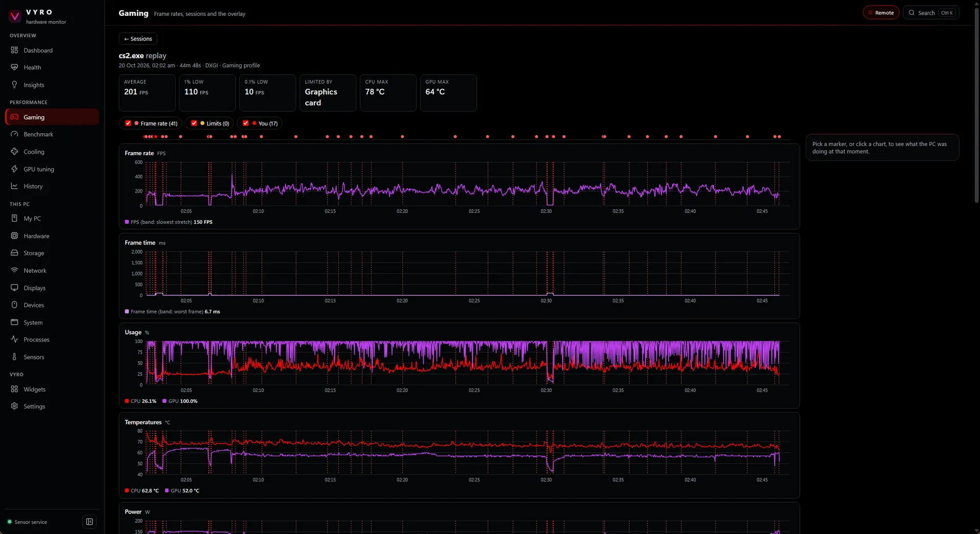This screenshot has width=980, height=534.
Task: Click the Displays monitor icon
Action: [x=14, y=288]
